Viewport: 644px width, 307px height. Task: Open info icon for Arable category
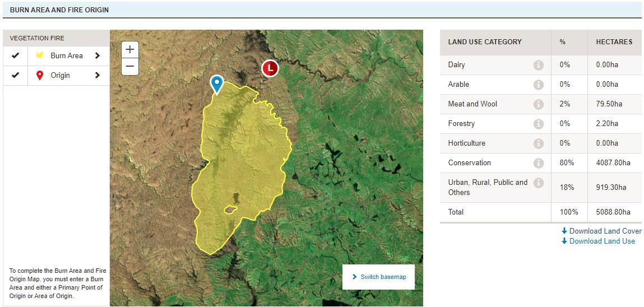tap(538, 85)
